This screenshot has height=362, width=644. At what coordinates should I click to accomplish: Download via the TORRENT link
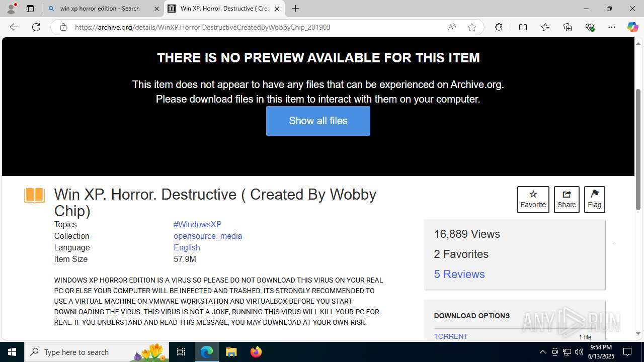451,336
